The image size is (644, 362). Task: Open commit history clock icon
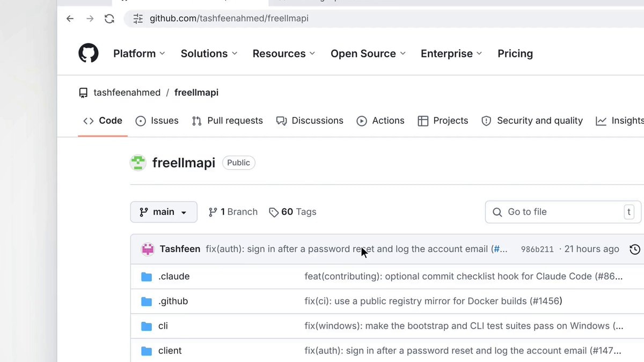tap(635, 249)
